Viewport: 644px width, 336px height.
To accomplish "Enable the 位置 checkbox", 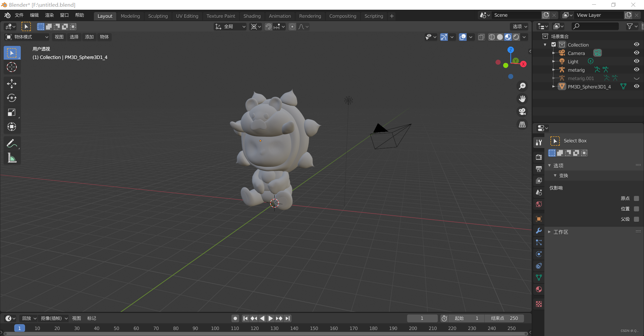I will click(x=636, y=209).
